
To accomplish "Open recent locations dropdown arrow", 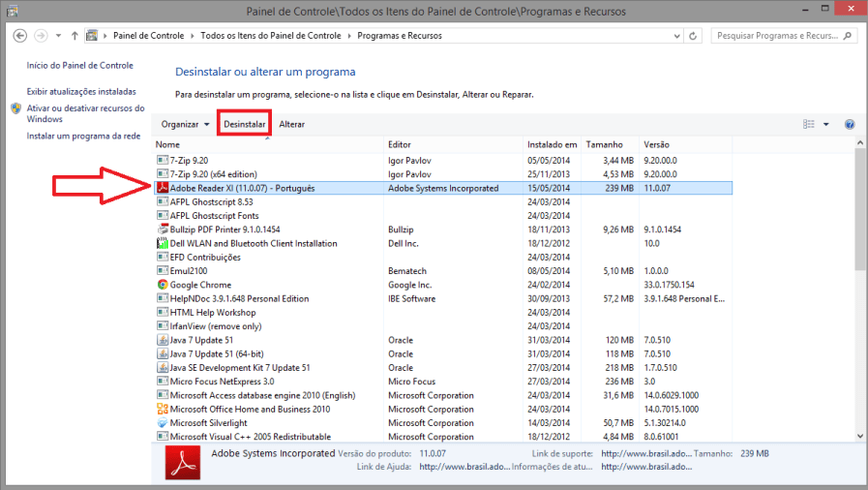I will pos(58,36).
